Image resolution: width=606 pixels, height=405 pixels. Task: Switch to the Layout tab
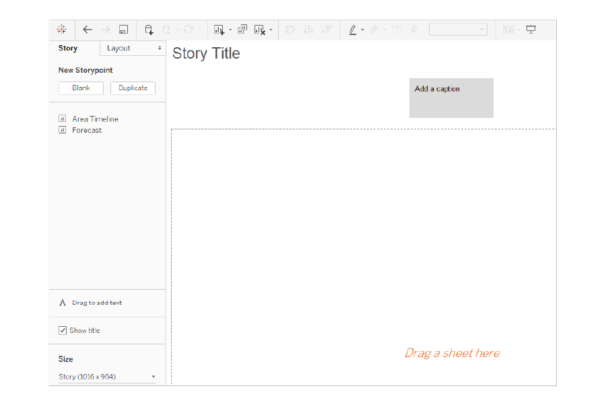point(120,48)
